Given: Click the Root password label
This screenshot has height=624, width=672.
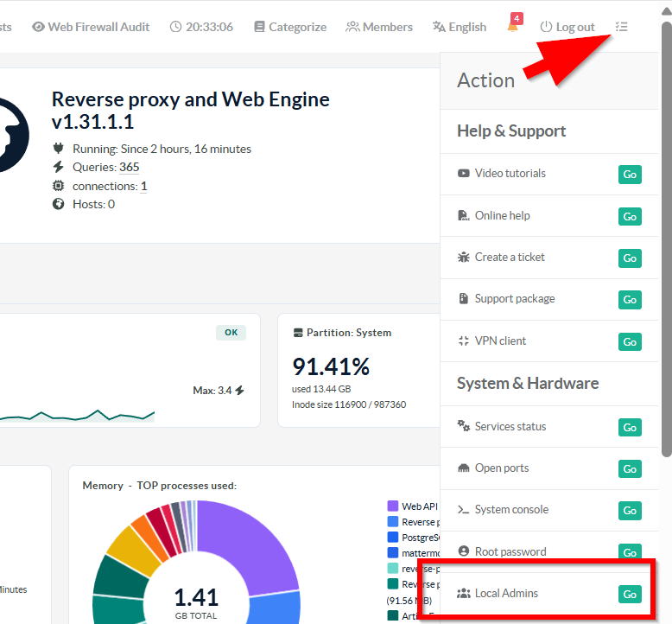Looking at the screenshot, I should (510, 551).
